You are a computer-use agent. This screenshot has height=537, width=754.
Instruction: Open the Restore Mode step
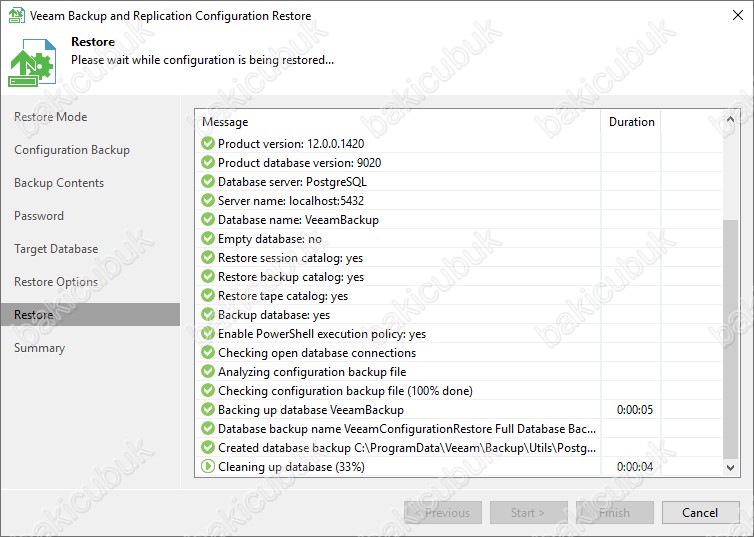coord(50,117)
